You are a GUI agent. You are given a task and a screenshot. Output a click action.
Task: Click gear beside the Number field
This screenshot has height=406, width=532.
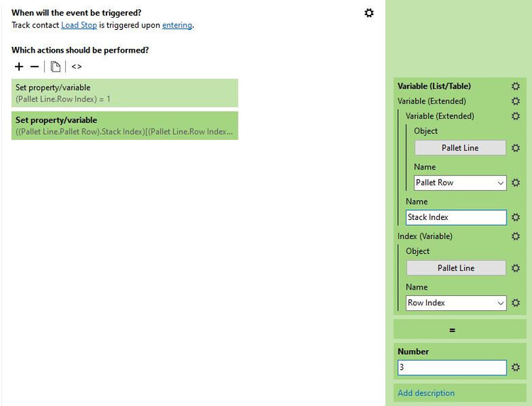point(516,368)
